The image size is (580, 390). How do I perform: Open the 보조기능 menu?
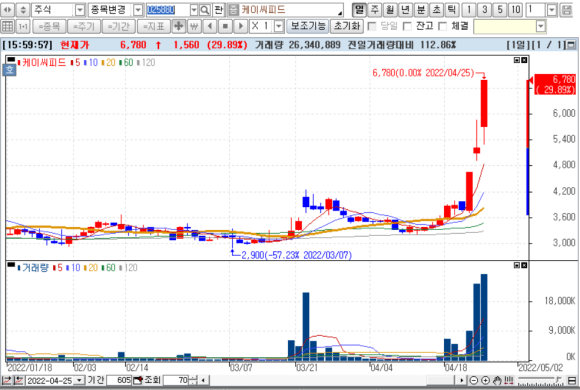pos(308,26)
